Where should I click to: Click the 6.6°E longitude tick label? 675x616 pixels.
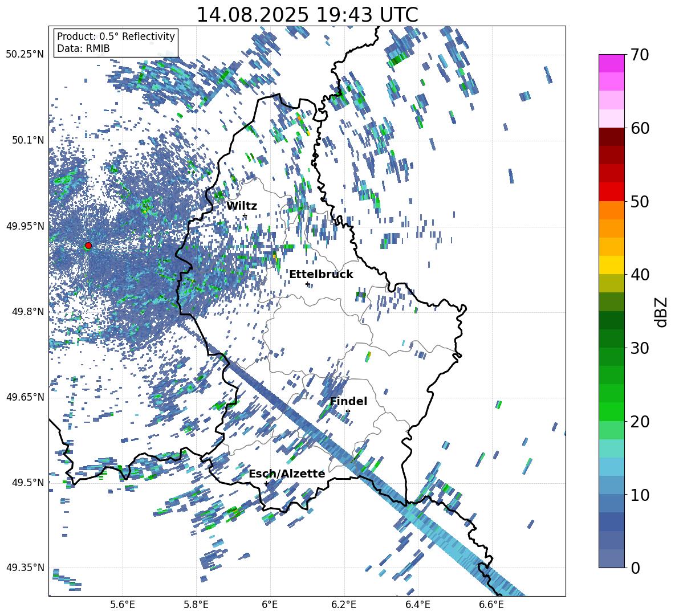click(491, 605)
